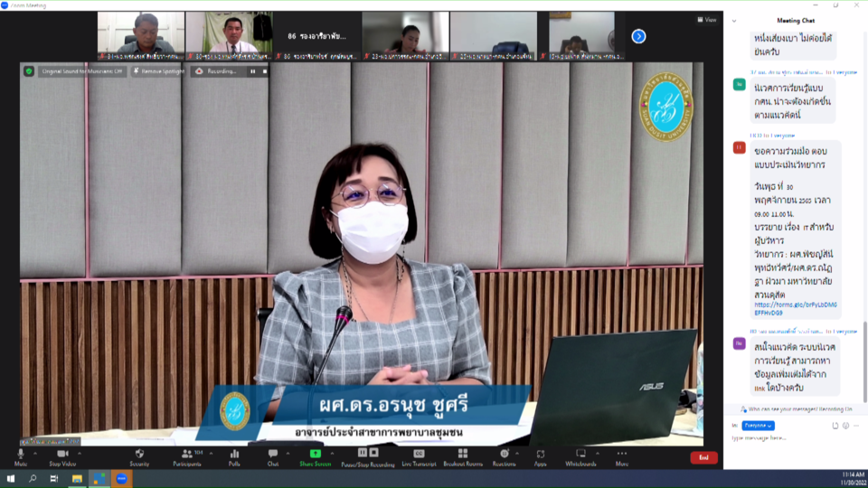The width and height of the screenshot is (868, 488).
Task: Pause recording via top-left indicator
Action: point(253,71)
